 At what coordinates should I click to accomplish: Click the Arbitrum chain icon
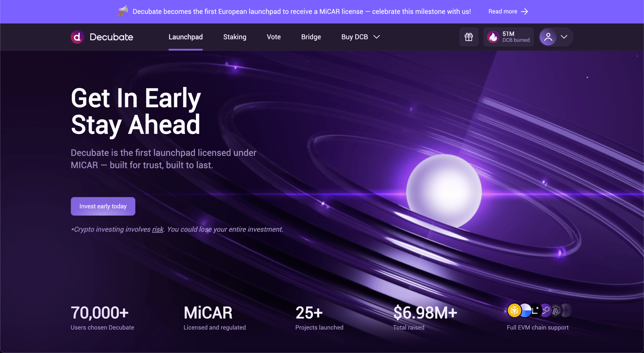click(x=556, y=310)
